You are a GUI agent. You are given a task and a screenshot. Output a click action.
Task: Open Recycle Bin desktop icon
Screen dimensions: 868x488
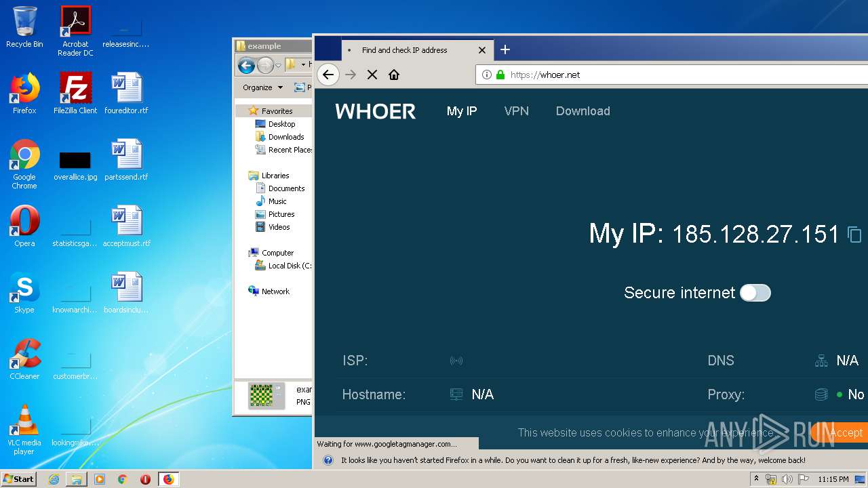[24, 27]
